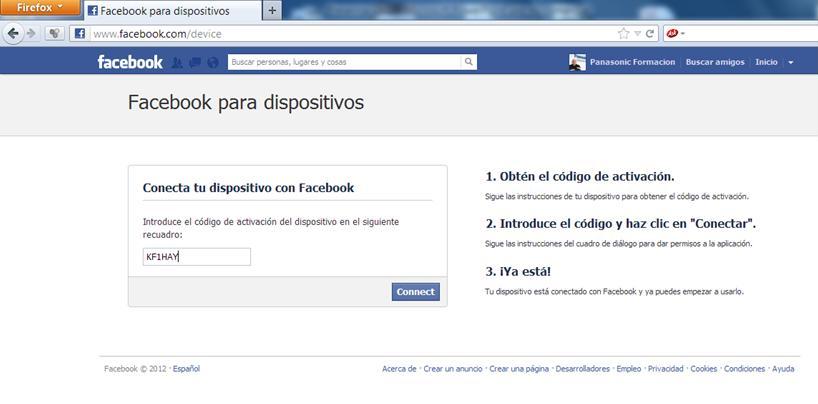Click the browser back arrow button
Image resolution: width=818 pixels, height=404 pixels.
pyautogui.click(x=13, y=34)
